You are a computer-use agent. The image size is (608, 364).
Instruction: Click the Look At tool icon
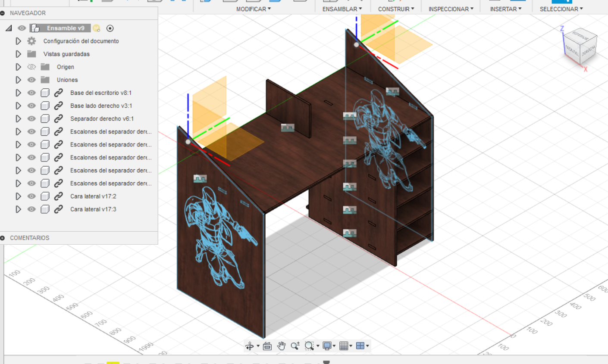267,346
